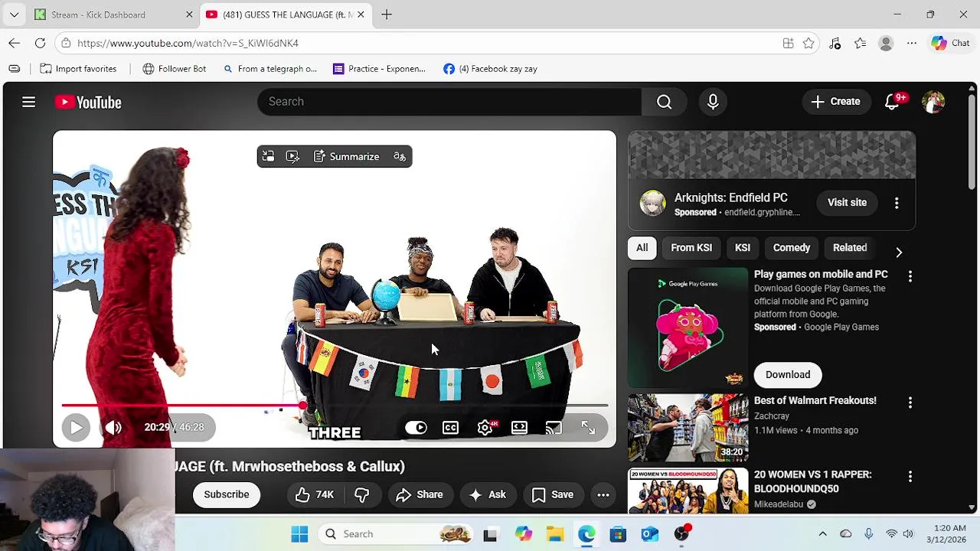The height and width of the screenshot is (551, 980).
Task: Show more filter chips with arrow
Action: [x=899, y=251]
